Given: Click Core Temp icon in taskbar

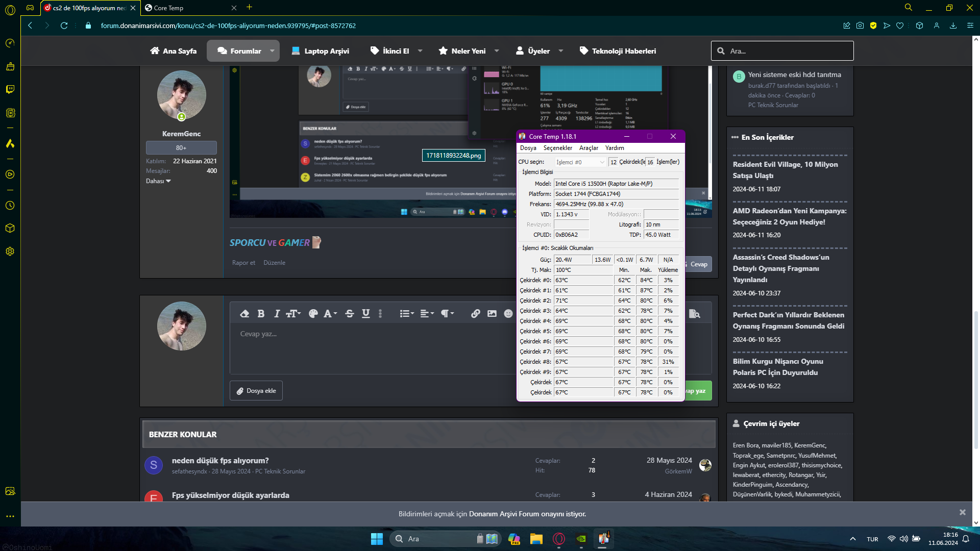Looking at the screenshot, I should [x=603, y=539].
